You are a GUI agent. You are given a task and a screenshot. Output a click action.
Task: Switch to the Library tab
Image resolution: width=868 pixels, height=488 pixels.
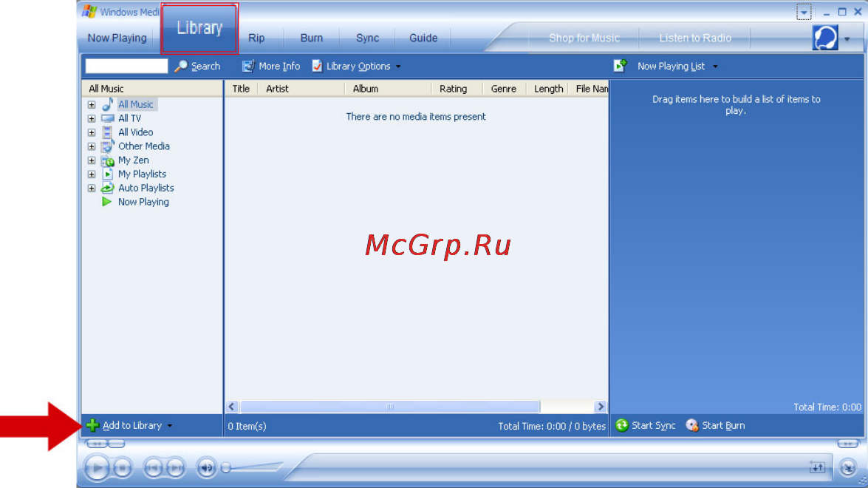tap(200, 28)
